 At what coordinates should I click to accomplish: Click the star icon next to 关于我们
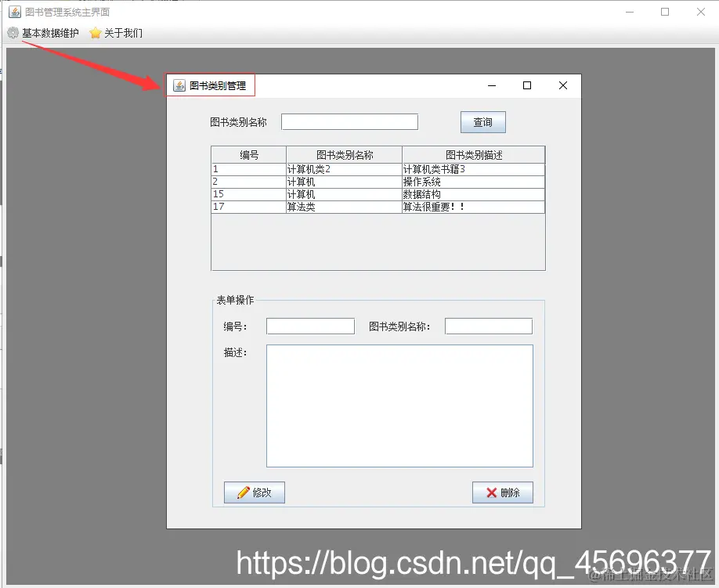(96, 33)
